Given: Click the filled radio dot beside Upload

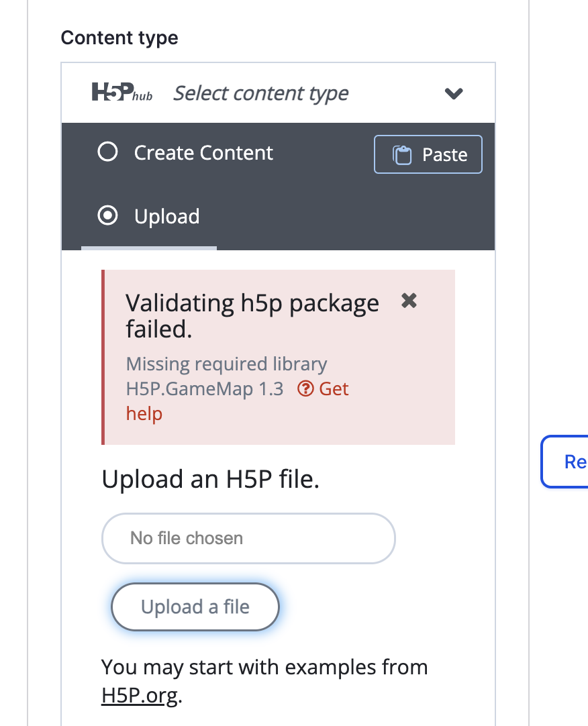Looking at the screenshot, I should [107, 216].
